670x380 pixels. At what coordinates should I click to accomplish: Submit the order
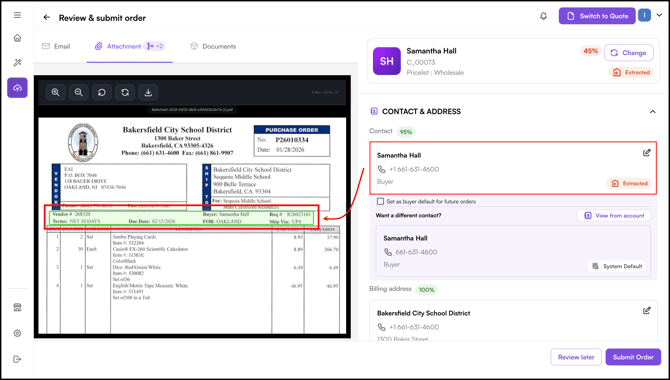(633, 357)
